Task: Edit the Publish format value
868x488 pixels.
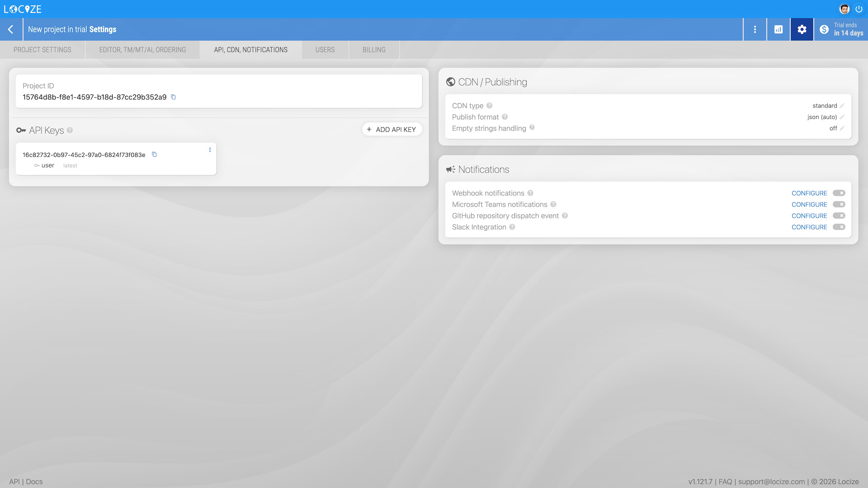Action: (x=842, y=117)
